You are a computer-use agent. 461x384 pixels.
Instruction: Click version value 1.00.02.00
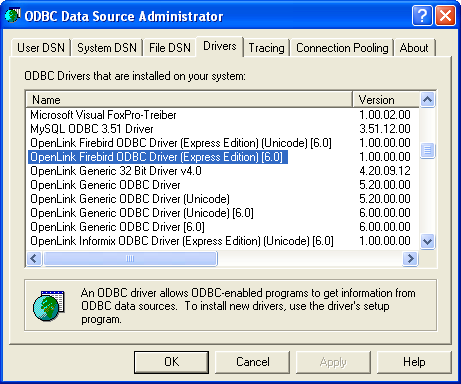[x=385, y=115]
